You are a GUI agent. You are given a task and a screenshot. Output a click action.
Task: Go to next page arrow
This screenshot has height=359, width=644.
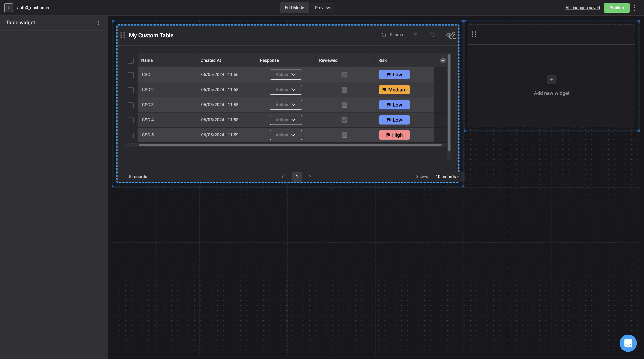[x=310, y=177]
